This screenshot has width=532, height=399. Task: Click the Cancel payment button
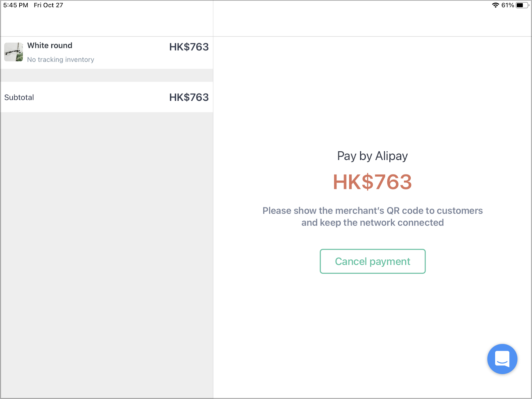(x=372, y=261)
